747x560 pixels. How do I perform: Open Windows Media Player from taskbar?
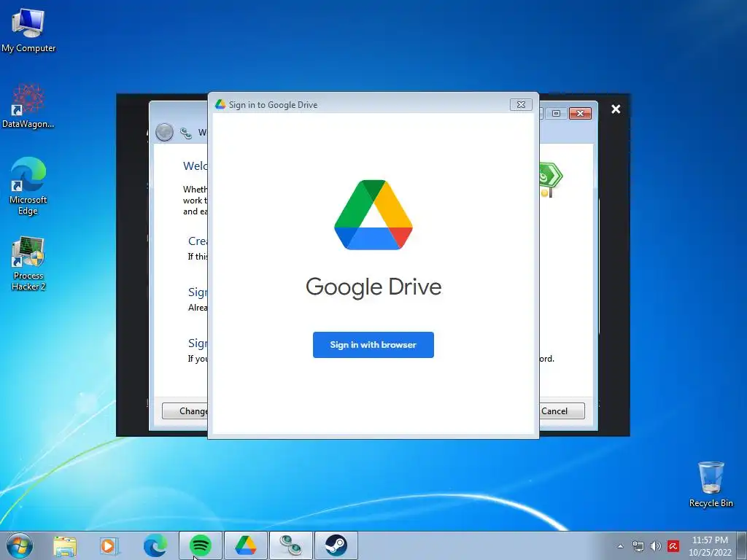pyautogui.click(x=109, y=545)
